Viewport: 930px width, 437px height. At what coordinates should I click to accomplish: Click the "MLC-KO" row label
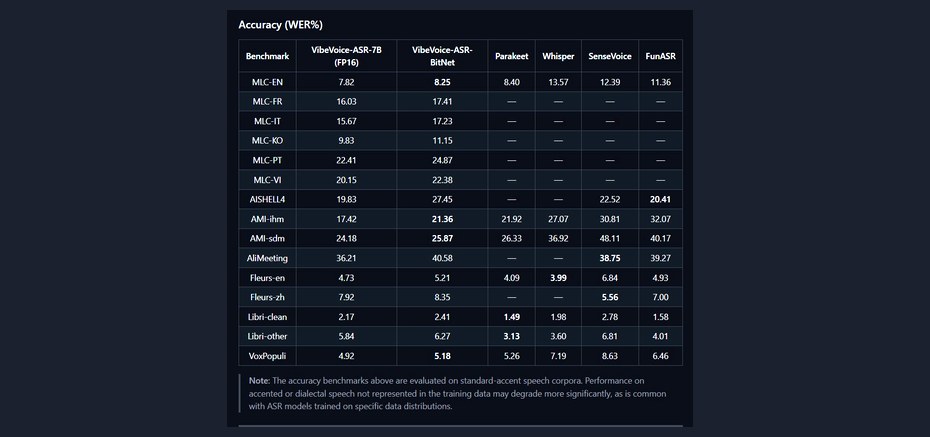pyautogui.click(x=267, y=141)
